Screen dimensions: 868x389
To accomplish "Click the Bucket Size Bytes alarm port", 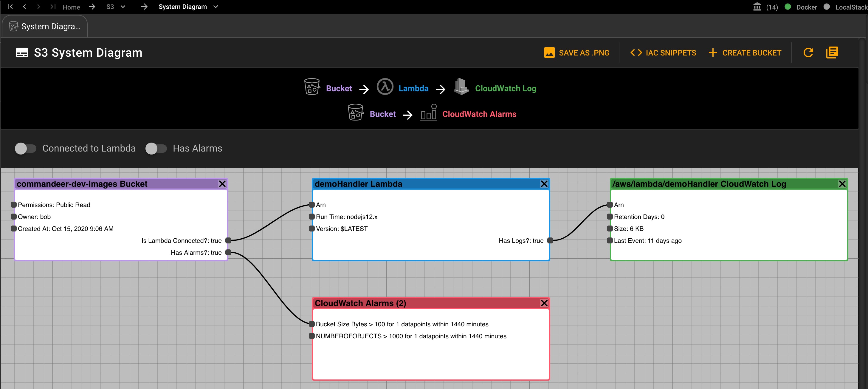I will (312, 324).
